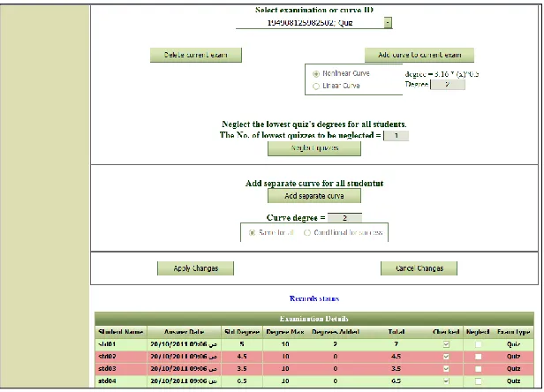Click the Degree Max column header
544x392 pixels.
click(285, 332)
